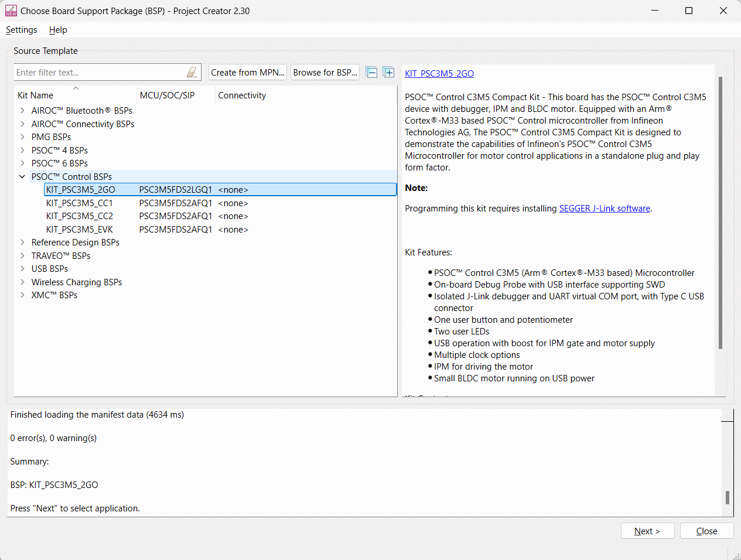
Task: Collapse the PSOC Control BSPs group
Action: [x=22, y=176]
